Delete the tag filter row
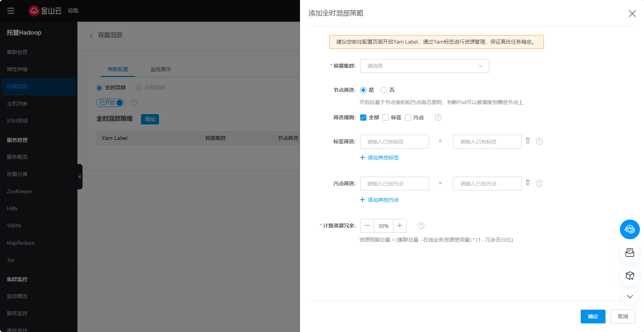This screenshot has width=644, height=332. [528, 141]
